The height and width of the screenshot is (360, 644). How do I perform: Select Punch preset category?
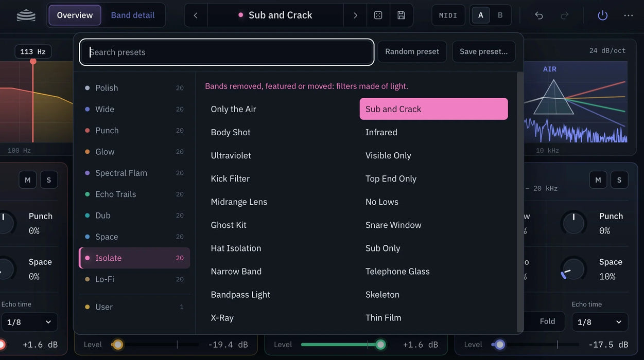(x=134, y=131)
